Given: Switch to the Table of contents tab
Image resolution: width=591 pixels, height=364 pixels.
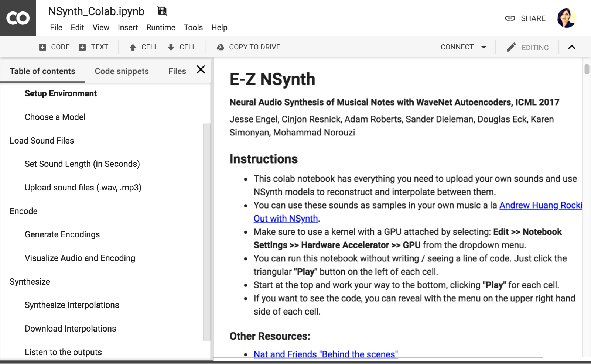Looking at the screenshot, I should (42, 71).
